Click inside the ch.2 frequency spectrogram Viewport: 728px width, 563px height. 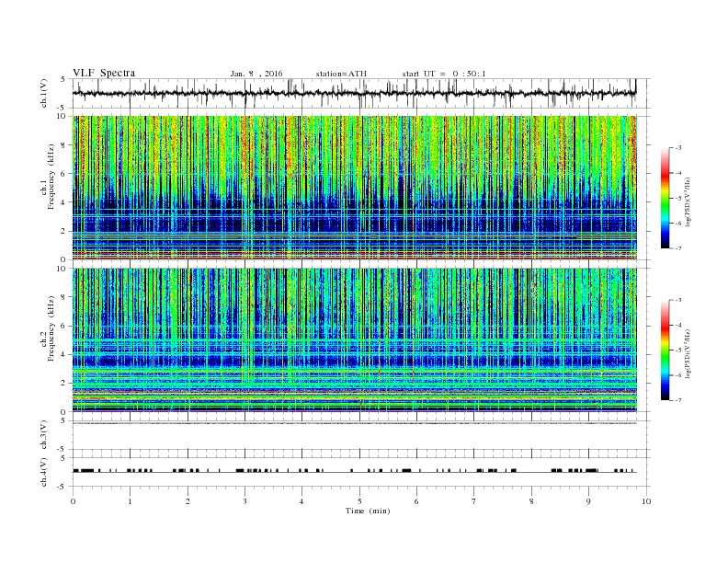point(355,340)
